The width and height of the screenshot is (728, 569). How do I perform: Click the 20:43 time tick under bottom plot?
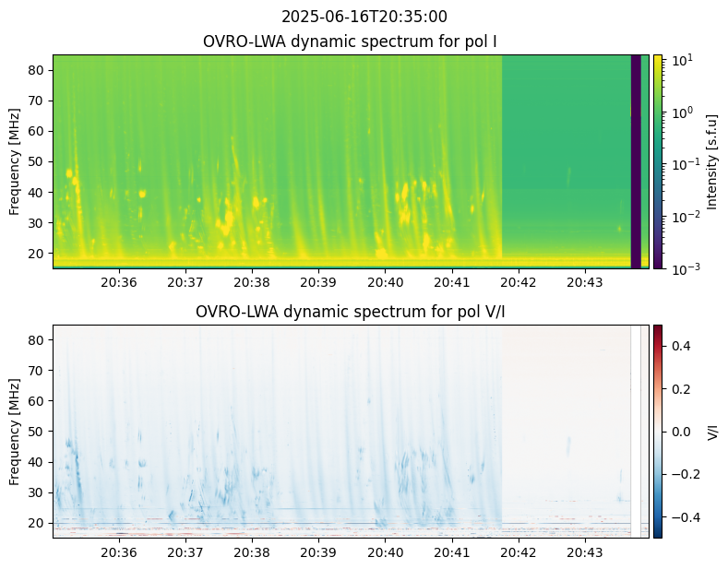[x=584, y=551]
